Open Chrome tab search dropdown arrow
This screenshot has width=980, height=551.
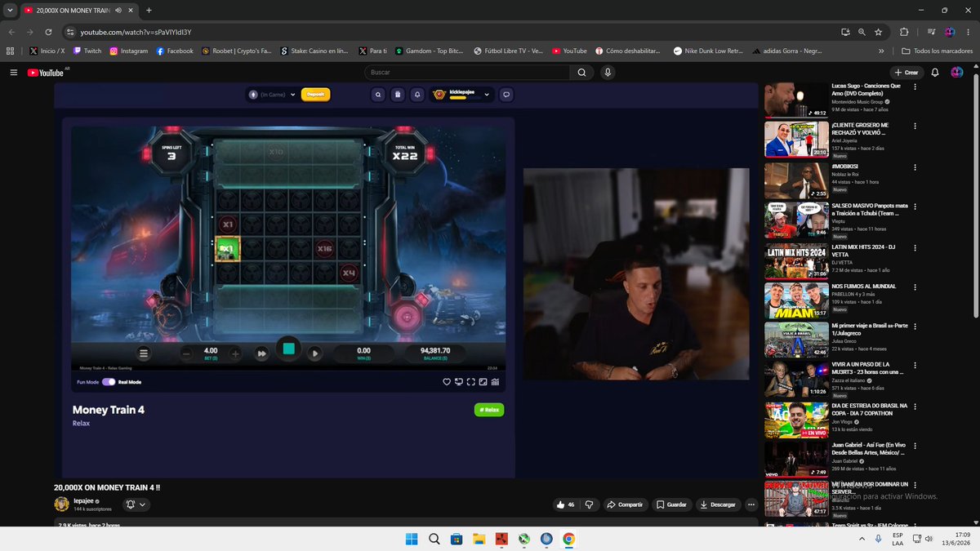(x=10, y=11)
